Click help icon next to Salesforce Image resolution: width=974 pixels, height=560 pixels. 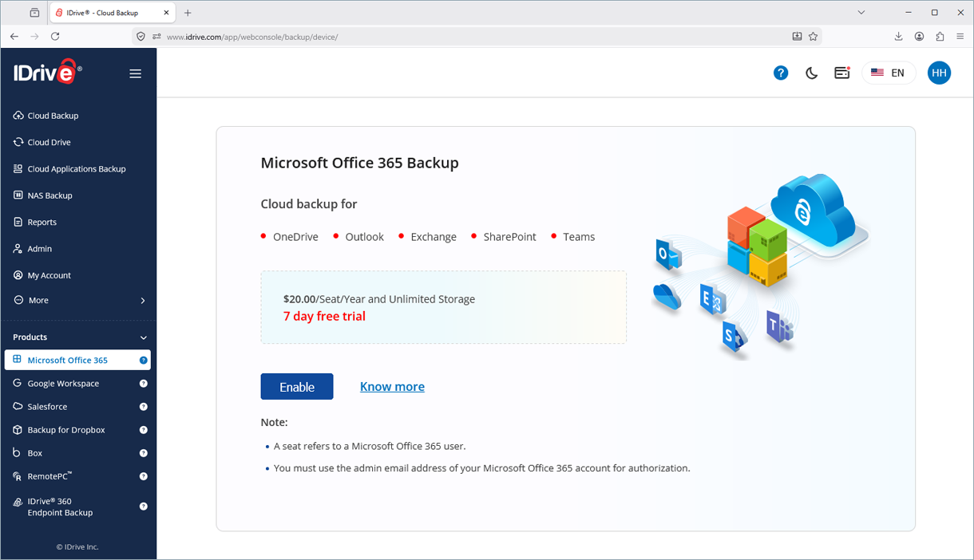pyautogui.click(x=144, y=407)
